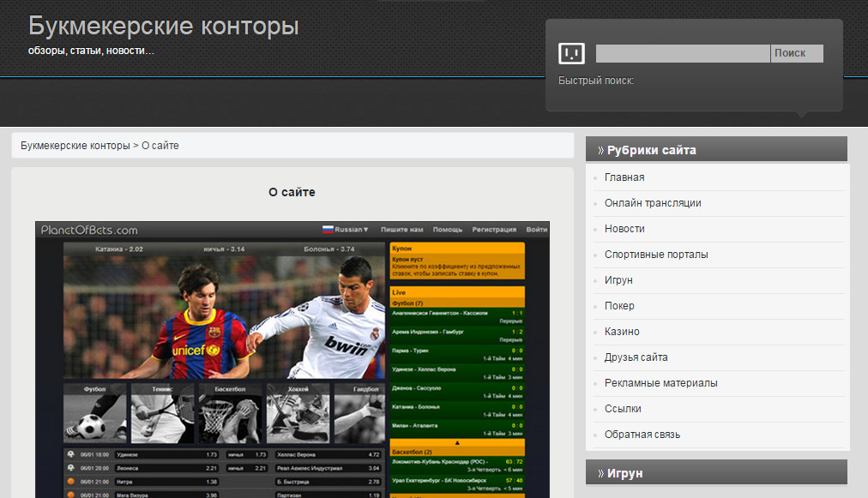
Task: Open the Ссылки sidebar link
Action: click(x=623, y=409)
